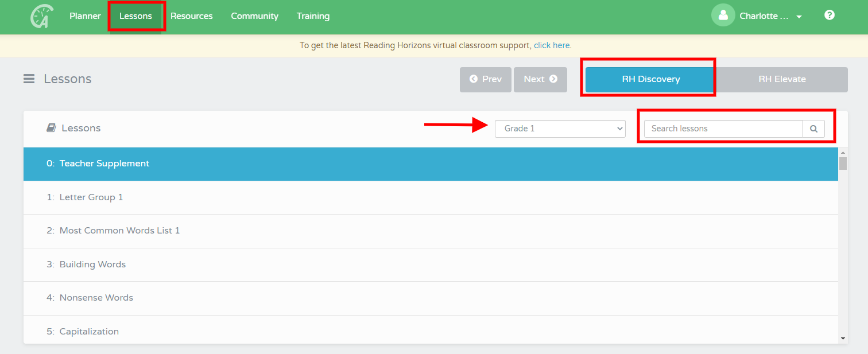The width and height of the screenshot is (868, 354).
Task: Click the lessons list scroll-down arrow
Action: click(x=843, y=339)
